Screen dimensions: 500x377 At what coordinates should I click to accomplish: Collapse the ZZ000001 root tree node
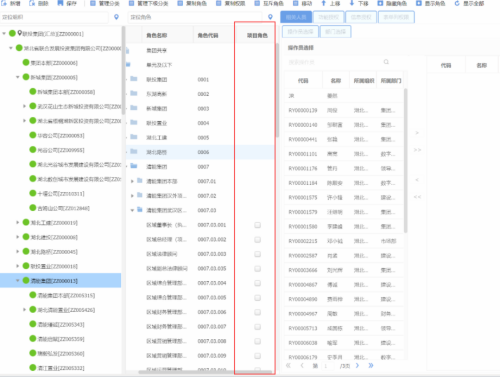point(4,34)
